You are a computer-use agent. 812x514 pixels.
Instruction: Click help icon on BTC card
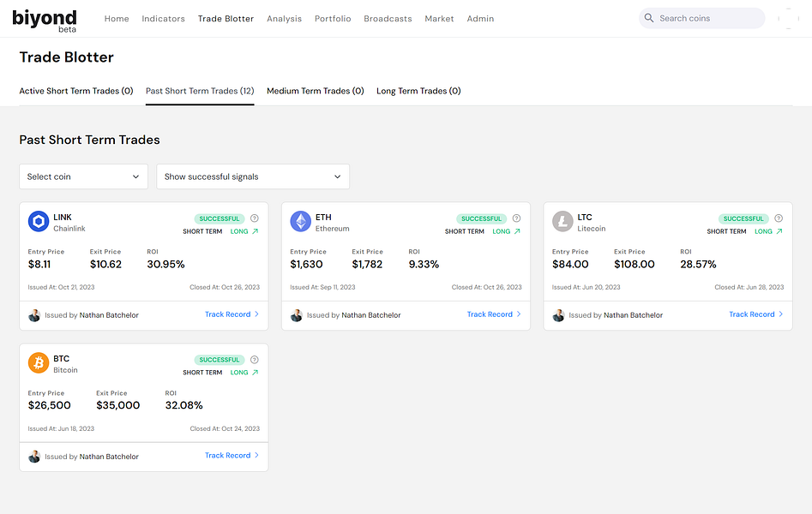point(255,360)
